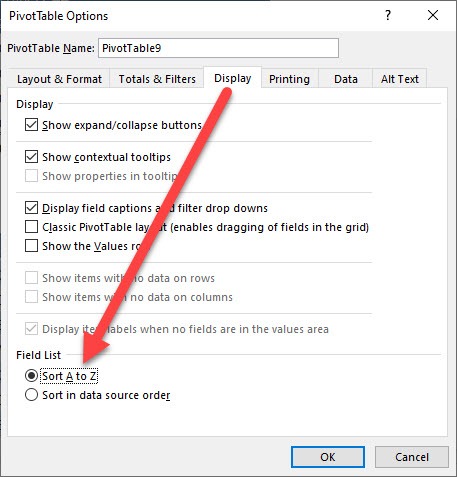Toggle Show items with no data on columns
457x477 pixels.
(31, 297)
